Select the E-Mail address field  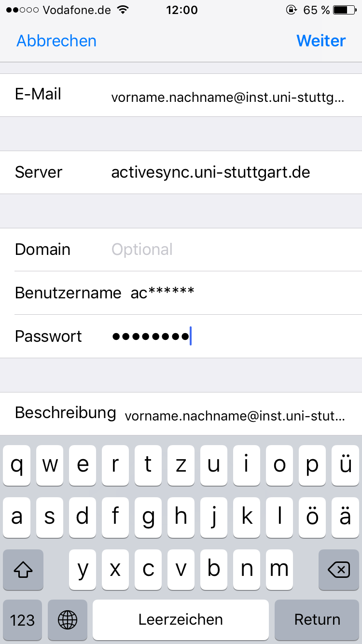(181, 95)
